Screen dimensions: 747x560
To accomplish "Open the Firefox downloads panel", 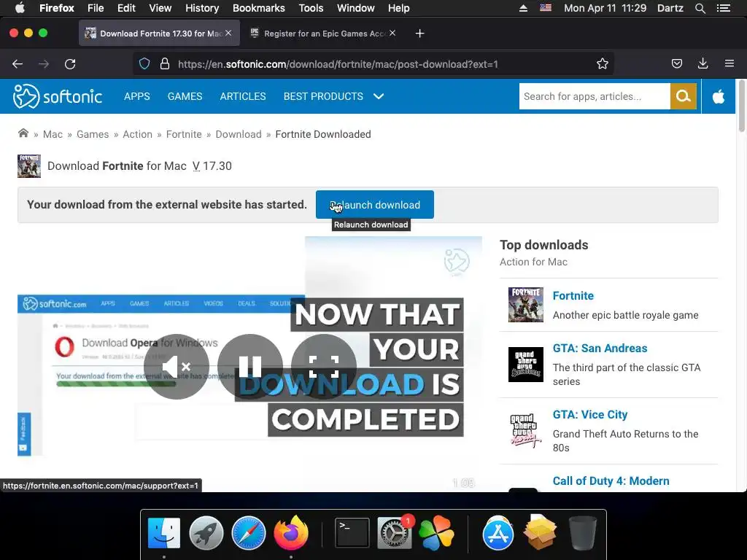I will [x=703, y=64].
